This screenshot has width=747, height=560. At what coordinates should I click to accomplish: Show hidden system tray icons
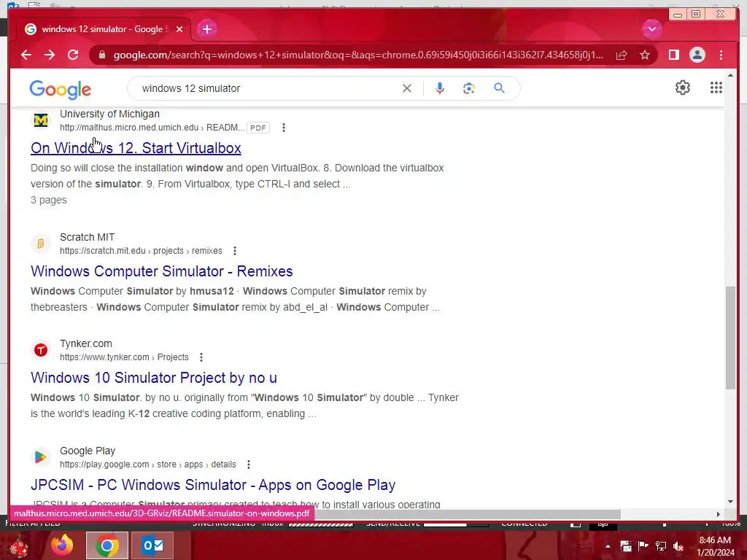(608, 546)
